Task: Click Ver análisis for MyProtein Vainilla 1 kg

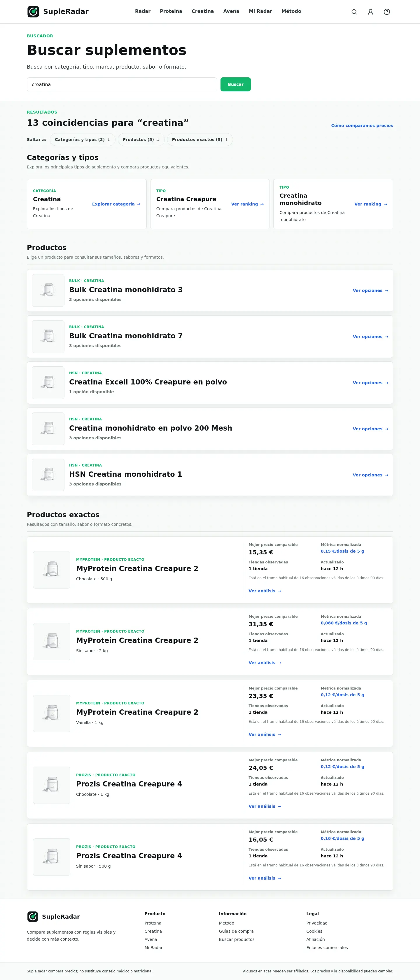Action: [265, 734]
